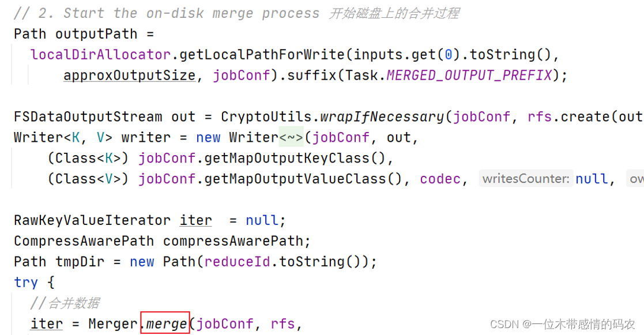Screen dimensions: 644x335
Task: Click the reduceId variable in Path constructor
Action: click(x=238, y=262)
